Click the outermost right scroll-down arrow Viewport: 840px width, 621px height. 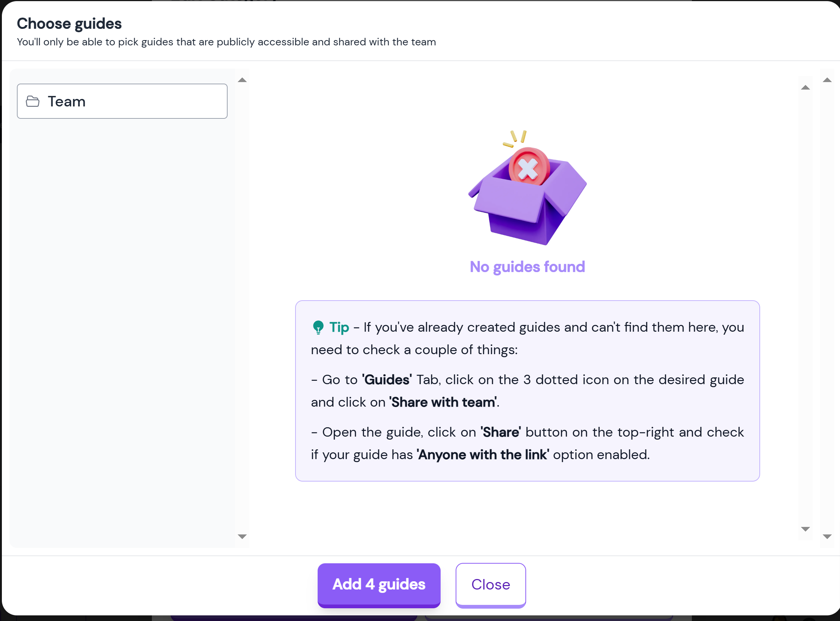click(827, 536)
